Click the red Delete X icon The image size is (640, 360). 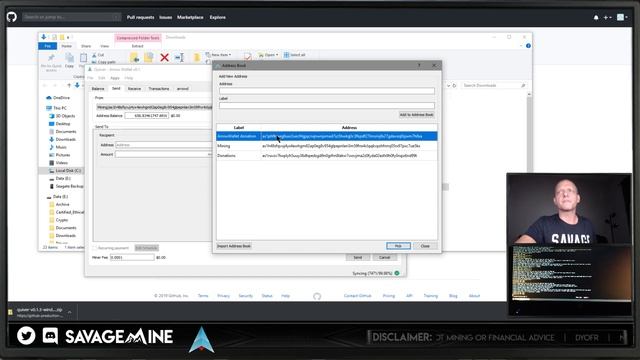[164, 58]
